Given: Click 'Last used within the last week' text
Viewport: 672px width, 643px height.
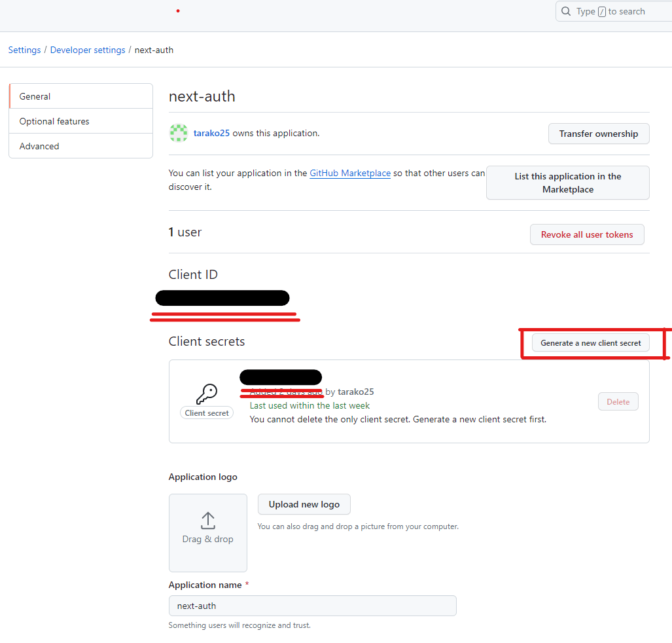Looking at the screenshot, I should click(x=309, y=405).
